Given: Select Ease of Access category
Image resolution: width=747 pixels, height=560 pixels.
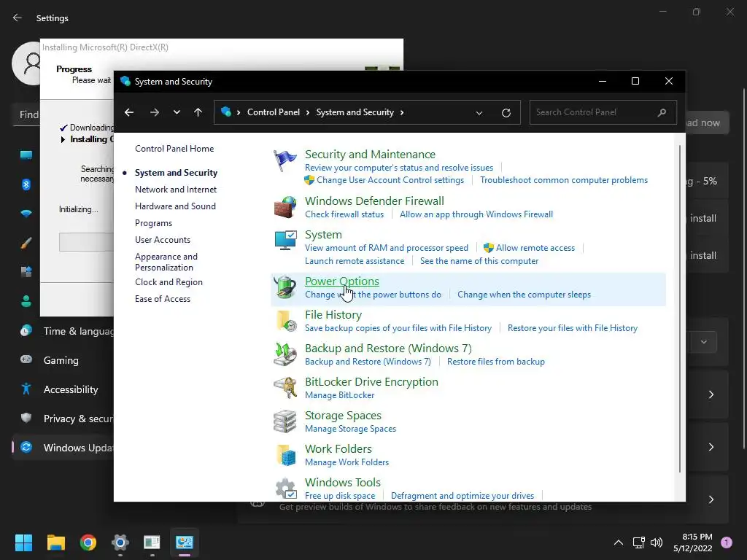Looking at the screenshot, I should pyautogui.click(x=163, y=299).
